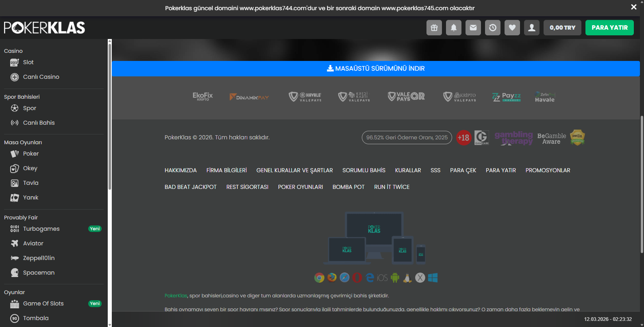Click the 0,00 TRY balance button
644x327 pixels.
point(563,28)
